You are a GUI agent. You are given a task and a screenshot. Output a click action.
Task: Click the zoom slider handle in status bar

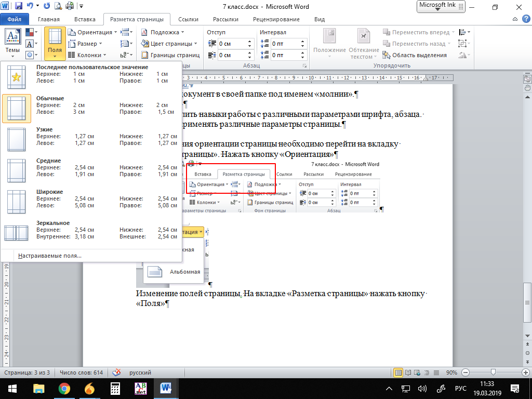pyautogui.click(x=493, y=373)
